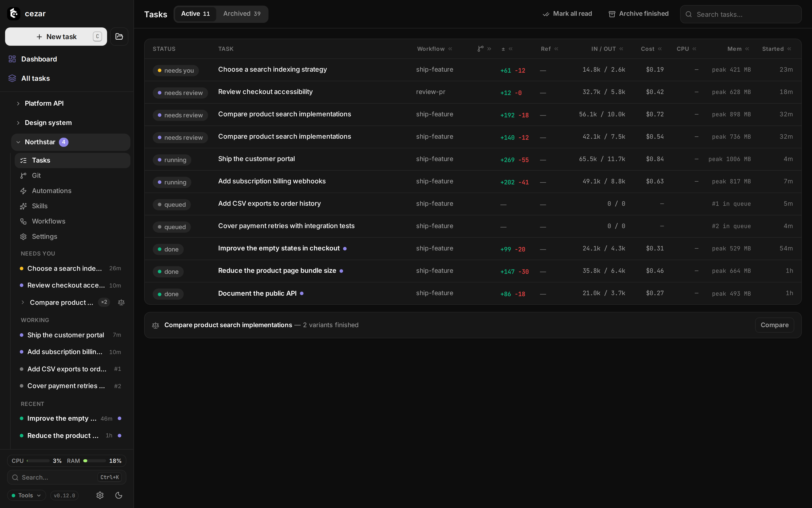Screen dimensions: 812x508
Task: Click the RAM usage bar
Action: pyautogui.click(x=95, y=461)
